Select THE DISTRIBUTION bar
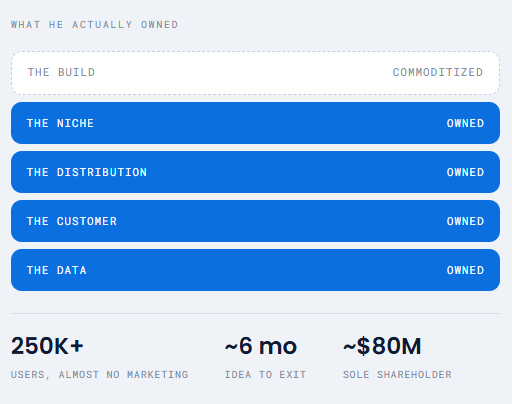 click(x=255, y=172)
